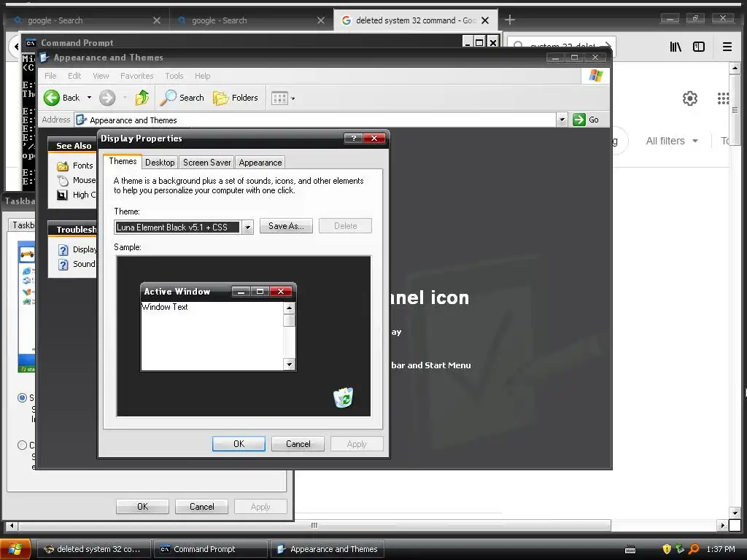This screenshot has height=560, width=747.
Task: Close the deleted system 32 command tab
Action: [485, 20]
